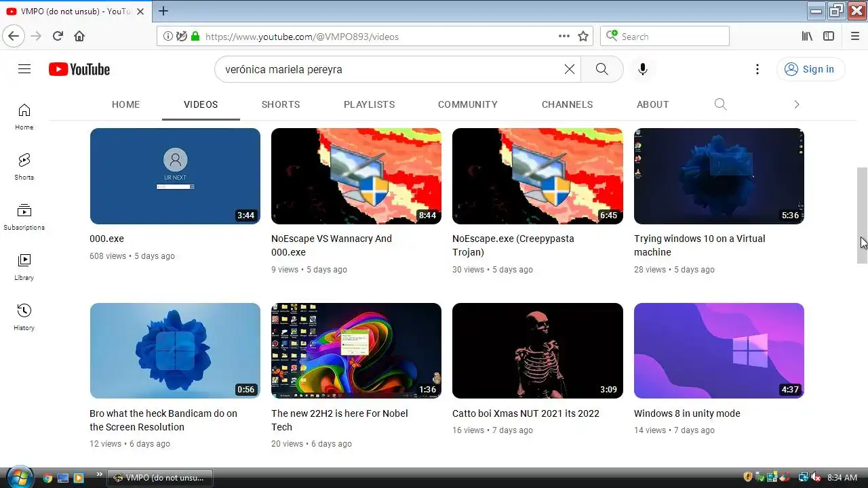868x488 pixels.
Task: Start voice search with the microphone icon
Action: pos(643,69)
